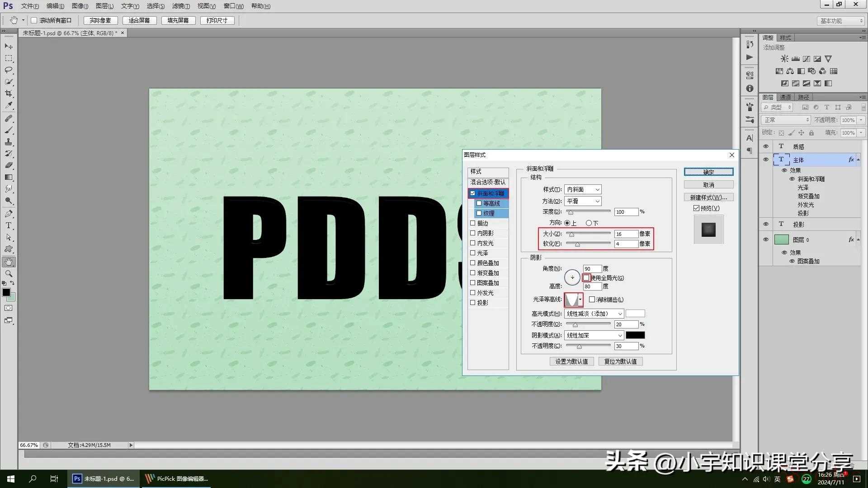Select the Clone Stamp tool

9,142
